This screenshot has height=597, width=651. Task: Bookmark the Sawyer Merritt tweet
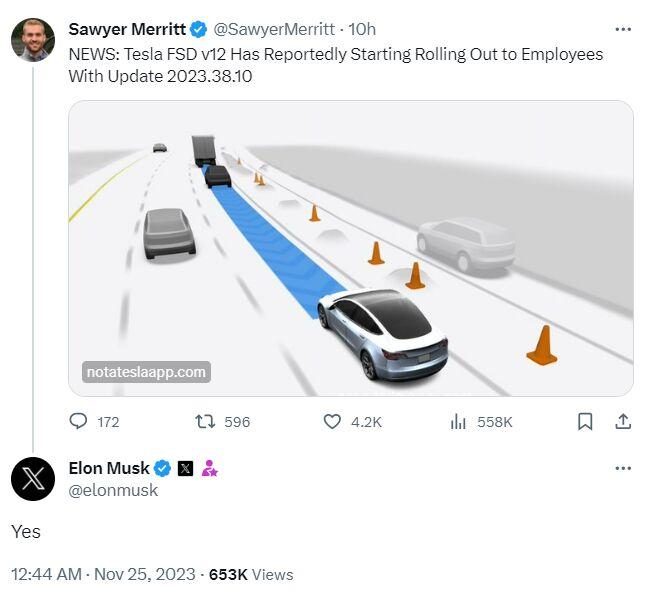click(586, 422)
